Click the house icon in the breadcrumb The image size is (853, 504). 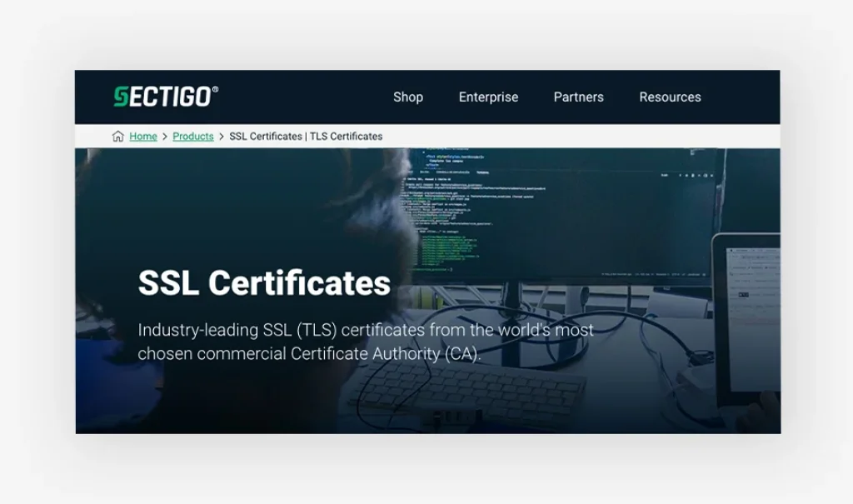coord(118,137)
